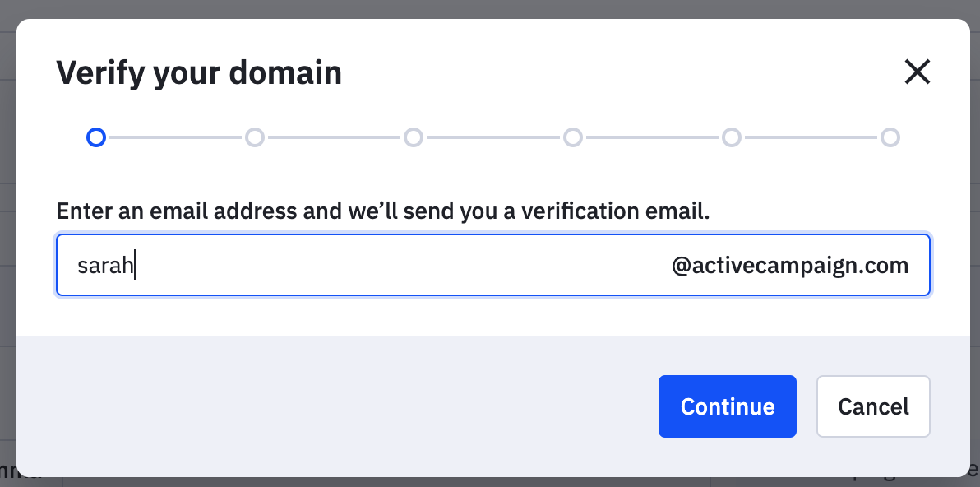Select the second step indicator circle
The width and height of the screenshot is (980, 487).
(x=255, y=137)
